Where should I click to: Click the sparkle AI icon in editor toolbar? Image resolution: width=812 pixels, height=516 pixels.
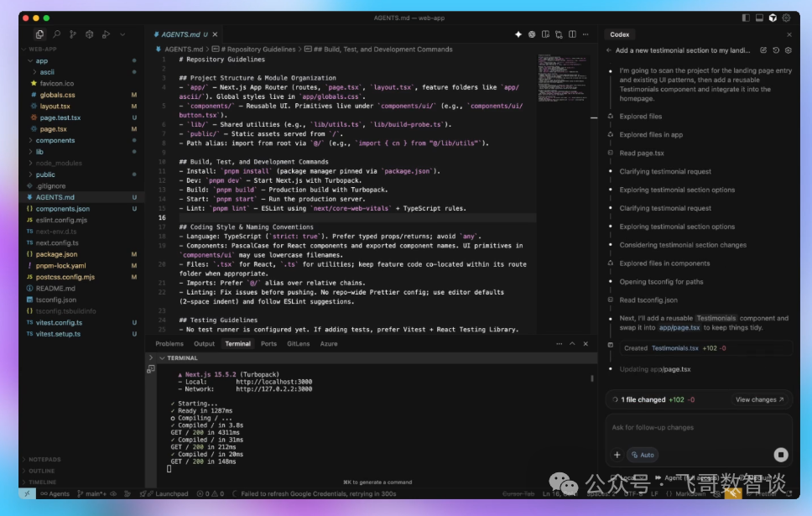pos(518,34)
